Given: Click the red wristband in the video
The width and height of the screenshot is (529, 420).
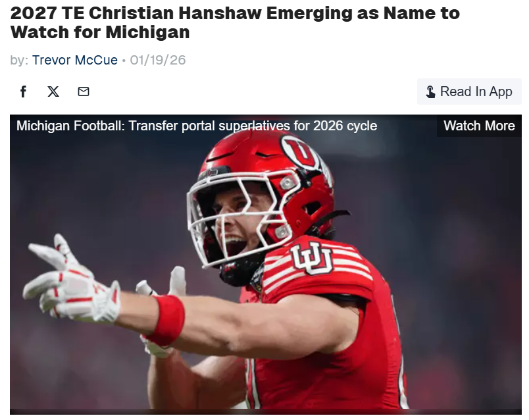Looking at the screenshot, I should point(167,320).
